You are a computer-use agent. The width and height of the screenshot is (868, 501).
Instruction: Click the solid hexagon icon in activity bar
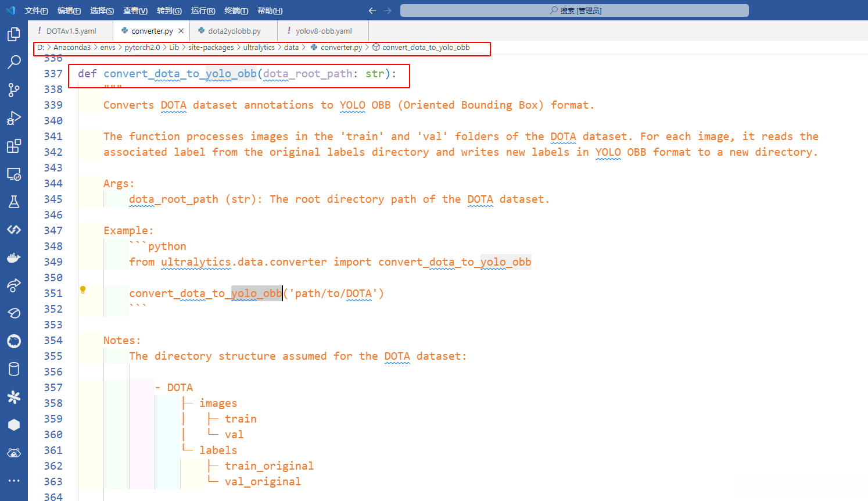click(x=14, y=425)
